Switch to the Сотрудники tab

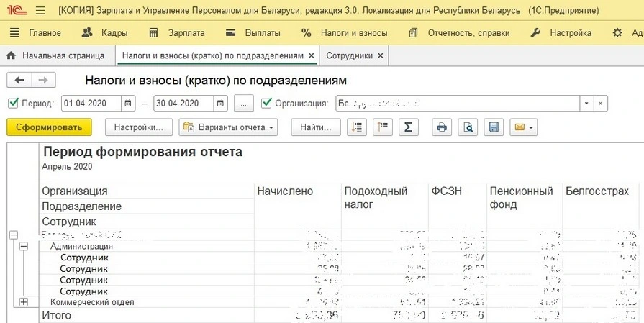[x=349, y=55]
